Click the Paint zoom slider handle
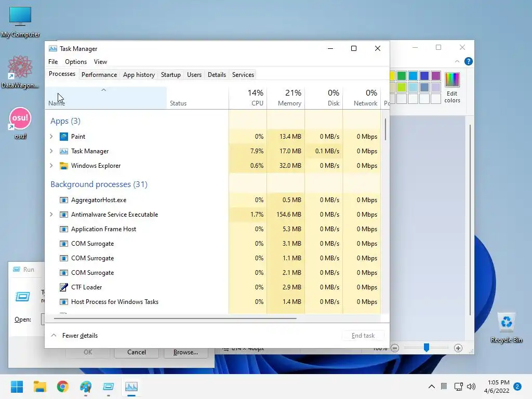 click(x=427, y=348)
